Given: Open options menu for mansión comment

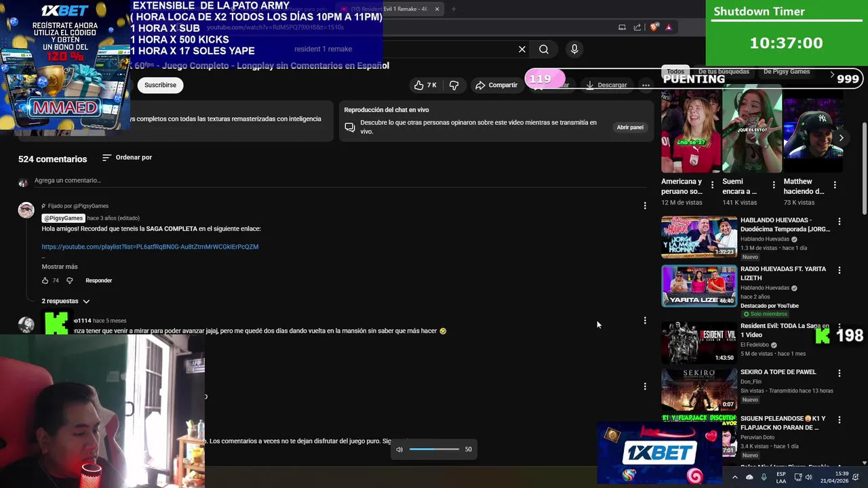Looking at the screenshot, I should click(645, 321).
